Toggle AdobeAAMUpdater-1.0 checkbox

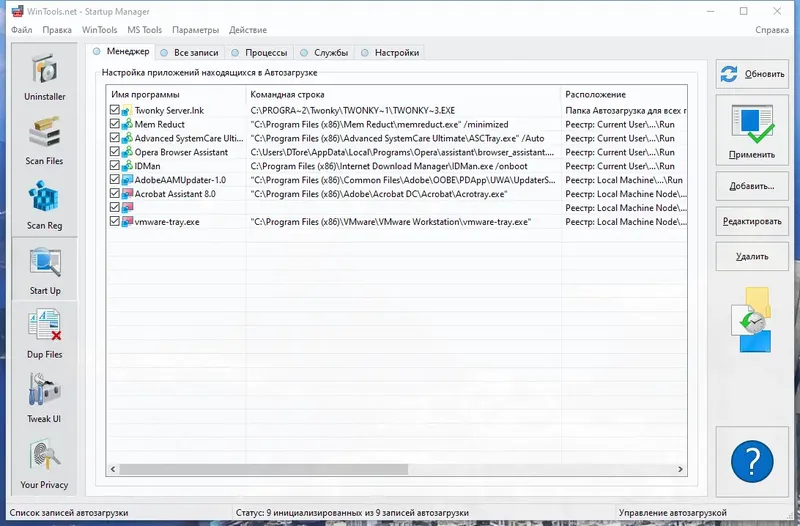pos(115,179)
